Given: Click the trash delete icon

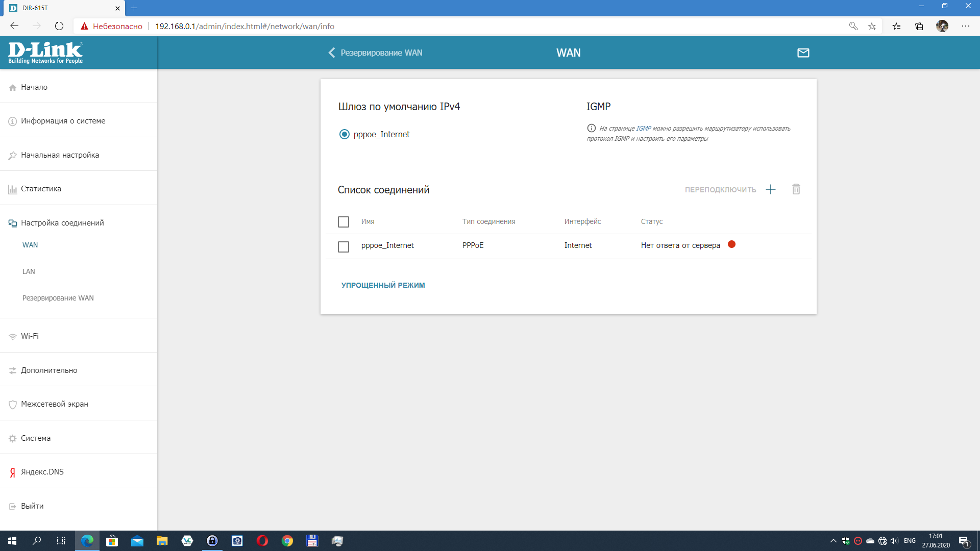Looking at the screenshot, I should [796, 189].
